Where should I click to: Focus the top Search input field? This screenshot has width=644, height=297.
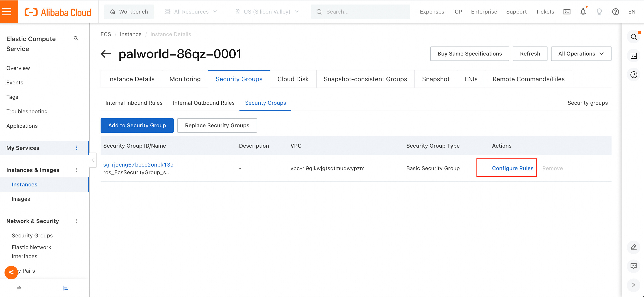(360, 12)
